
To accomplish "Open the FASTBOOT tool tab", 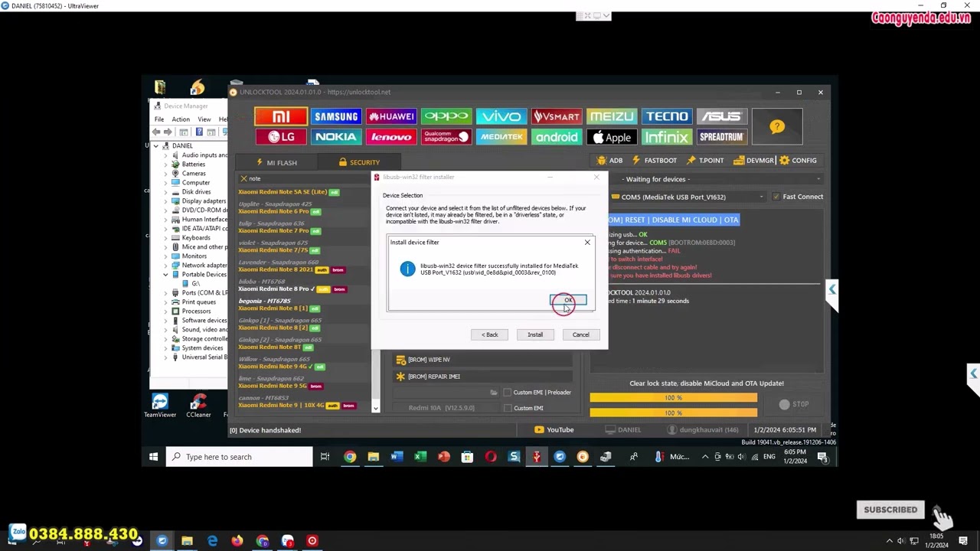I will 654,161.
